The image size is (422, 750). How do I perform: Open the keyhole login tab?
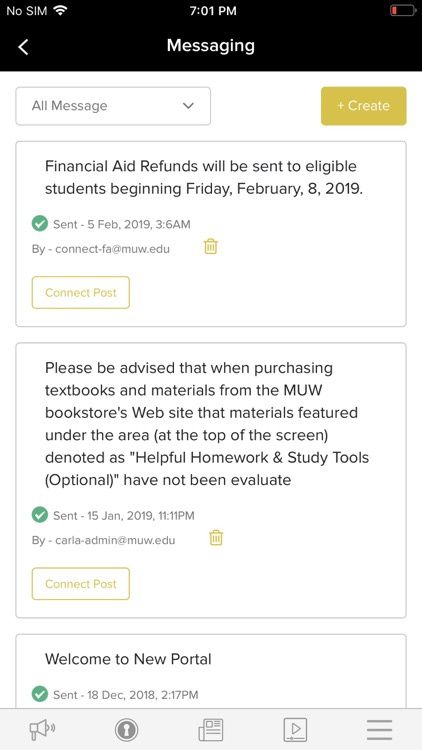coord(126,730)
